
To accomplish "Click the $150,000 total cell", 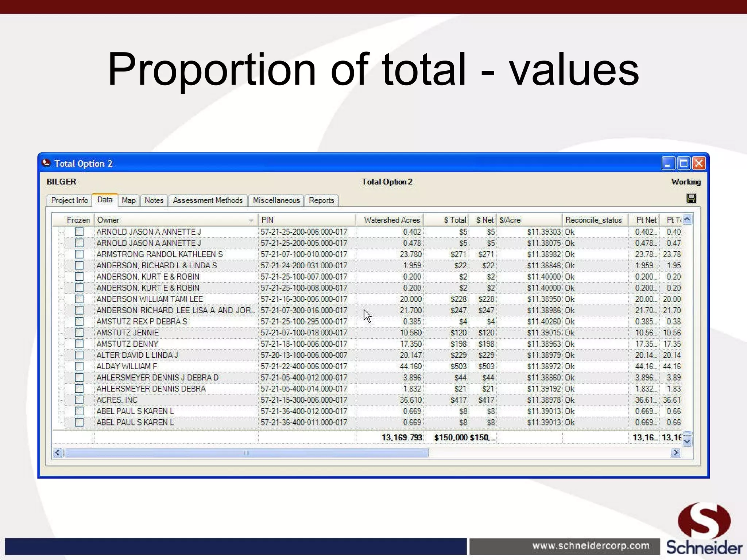I will [450, 437].
